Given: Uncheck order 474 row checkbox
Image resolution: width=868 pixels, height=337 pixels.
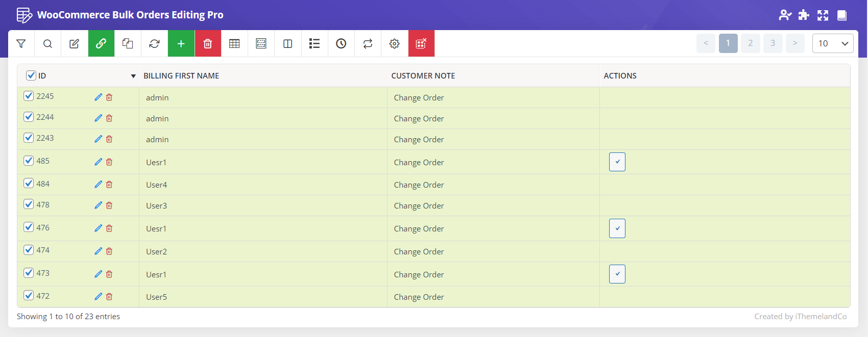Looking at the screenshot, I should point(29,250).
